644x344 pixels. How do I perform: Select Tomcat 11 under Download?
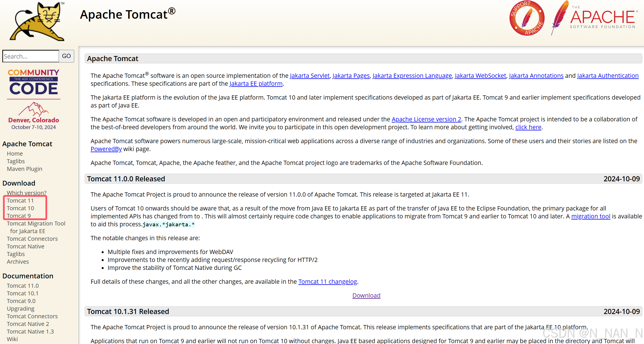click(20, 201)
